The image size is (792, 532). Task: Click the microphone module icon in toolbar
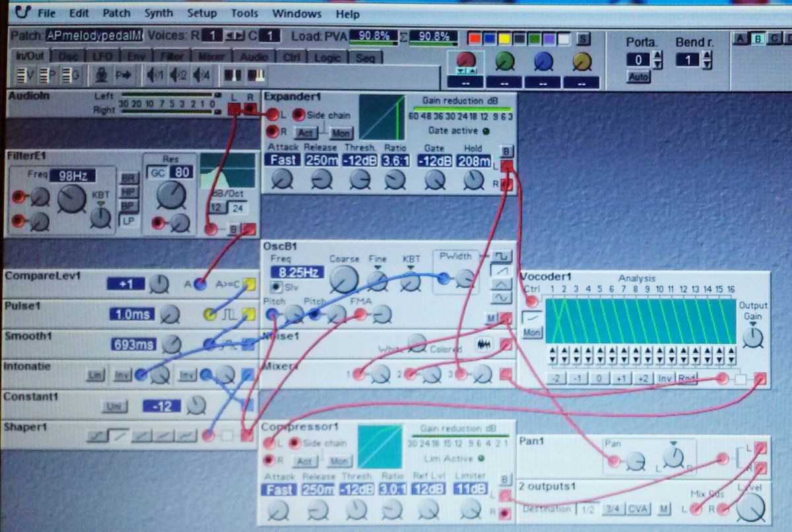(x=101, y=75)
